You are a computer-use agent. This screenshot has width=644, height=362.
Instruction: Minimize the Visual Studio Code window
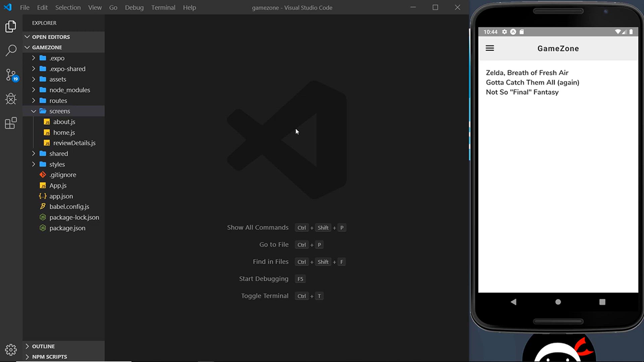coord(413,7)
